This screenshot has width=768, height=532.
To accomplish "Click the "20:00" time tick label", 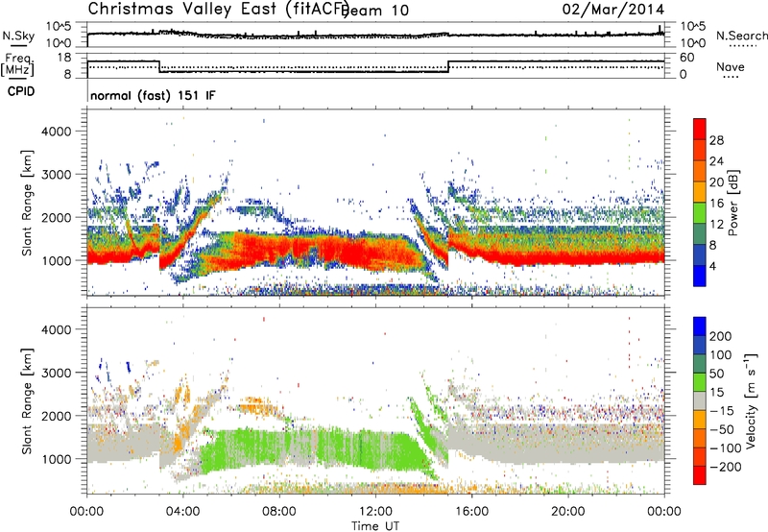I will [567, 512].
